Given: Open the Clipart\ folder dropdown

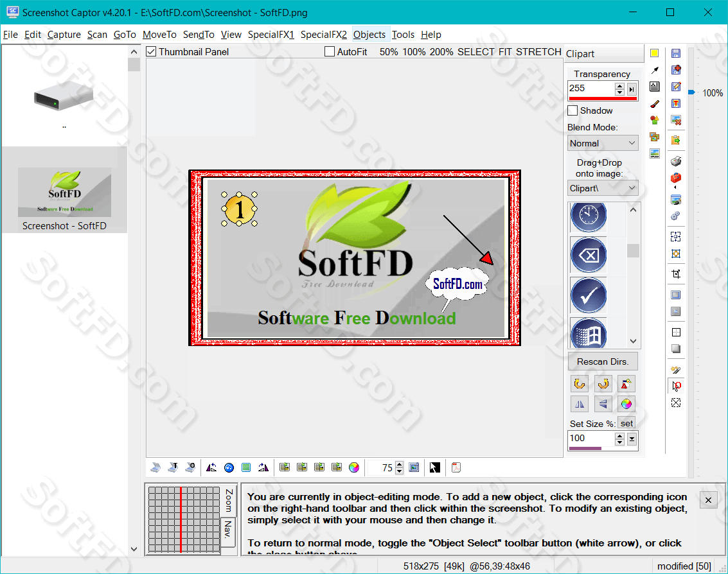Looking at the screenshot, I should (603, 188).
